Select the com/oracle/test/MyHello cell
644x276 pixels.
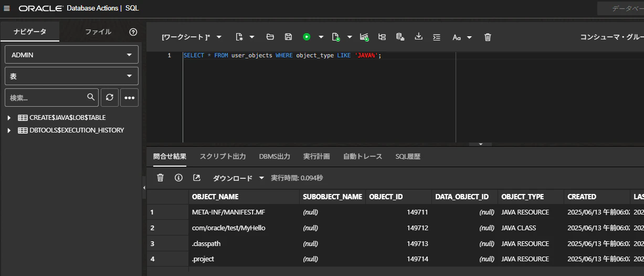tap(244, 228)
